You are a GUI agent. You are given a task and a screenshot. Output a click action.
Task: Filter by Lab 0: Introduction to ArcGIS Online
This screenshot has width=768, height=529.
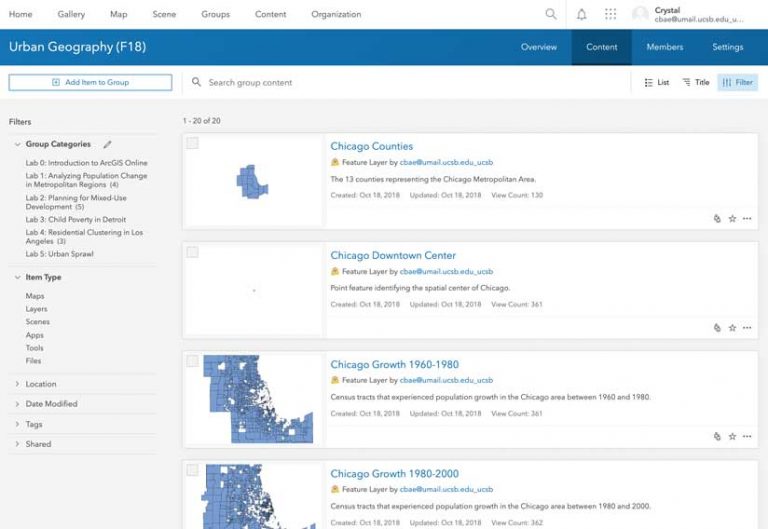pyautogui.click(x=86, y=163)
